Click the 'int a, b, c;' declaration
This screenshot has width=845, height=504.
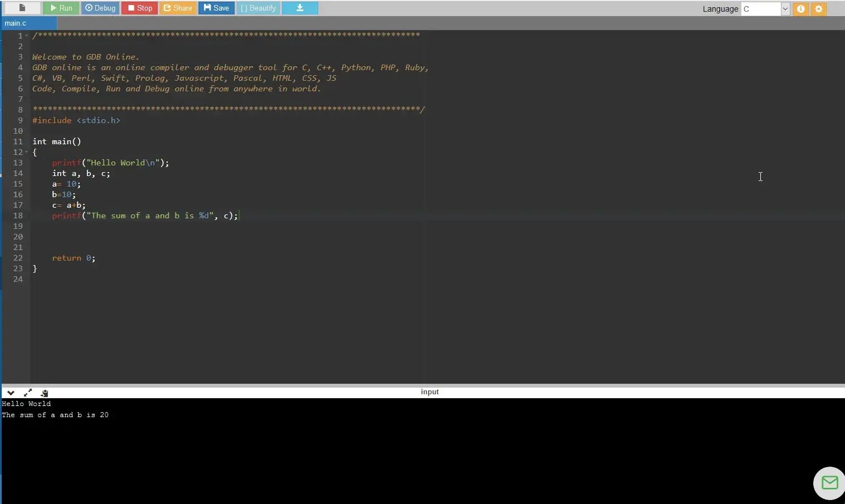pyautogui.click(x=81, y=173)
